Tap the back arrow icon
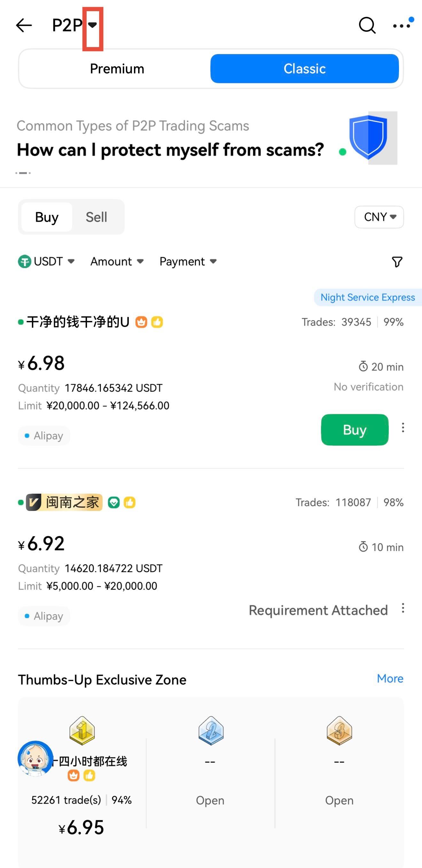422x868 pixels. point(24,25)
